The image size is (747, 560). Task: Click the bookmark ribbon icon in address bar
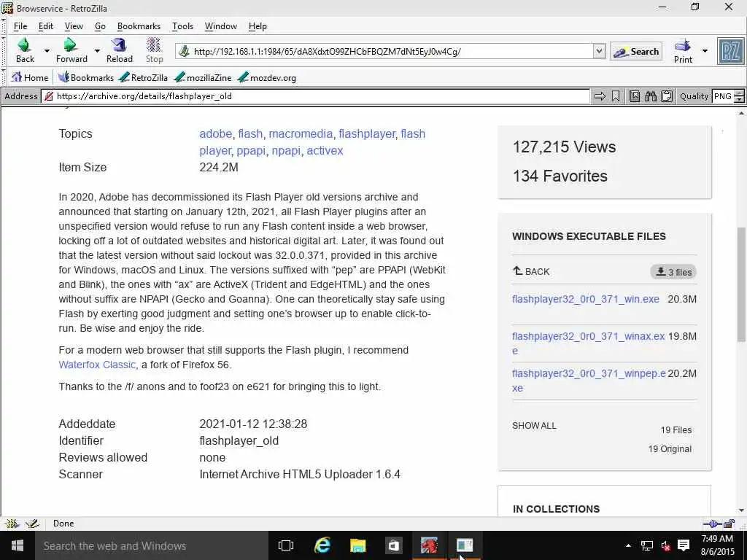[616, 96]
